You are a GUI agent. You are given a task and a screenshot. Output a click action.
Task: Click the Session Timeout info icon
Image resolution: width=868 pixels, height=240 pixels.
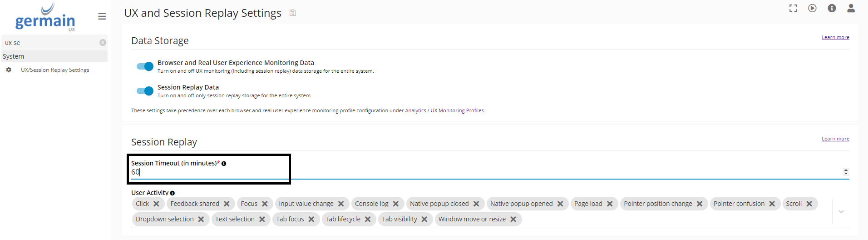click(x=224, y=164)
